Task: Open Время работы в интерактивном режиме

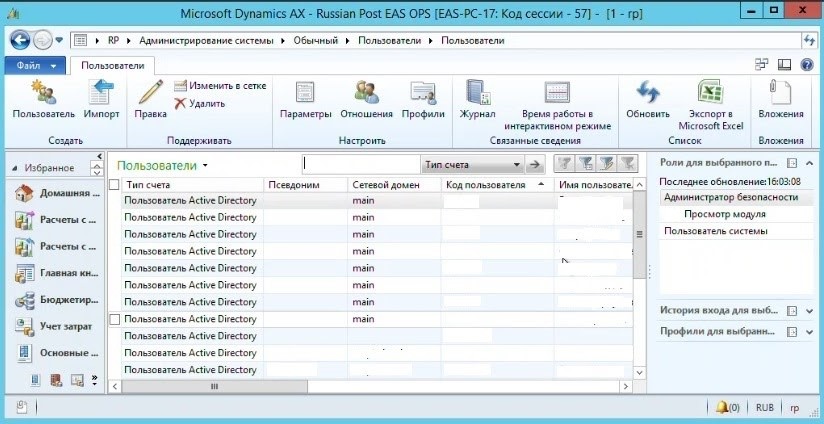Action: coord(558,105)
